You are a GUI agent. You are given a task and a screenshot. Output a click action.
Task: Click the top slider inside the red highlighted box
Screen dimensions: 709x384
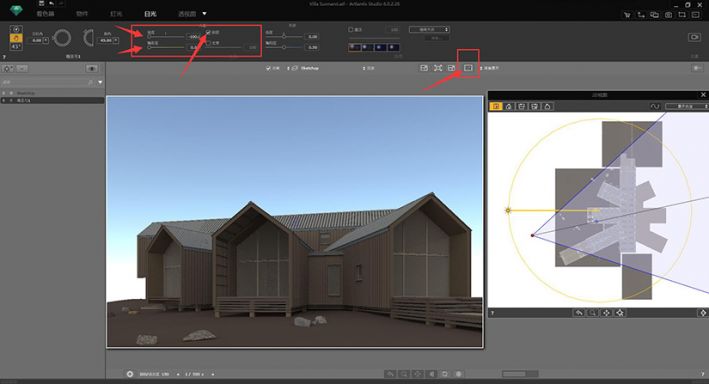point(166,36)
